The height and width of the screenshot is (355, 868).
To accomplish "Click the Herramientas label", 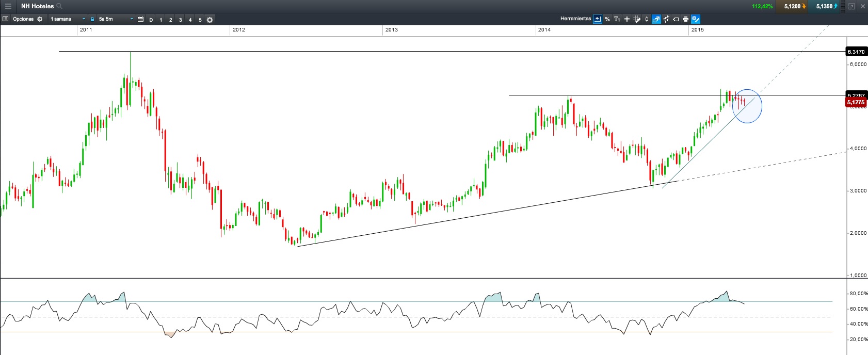I will (576, 19).
